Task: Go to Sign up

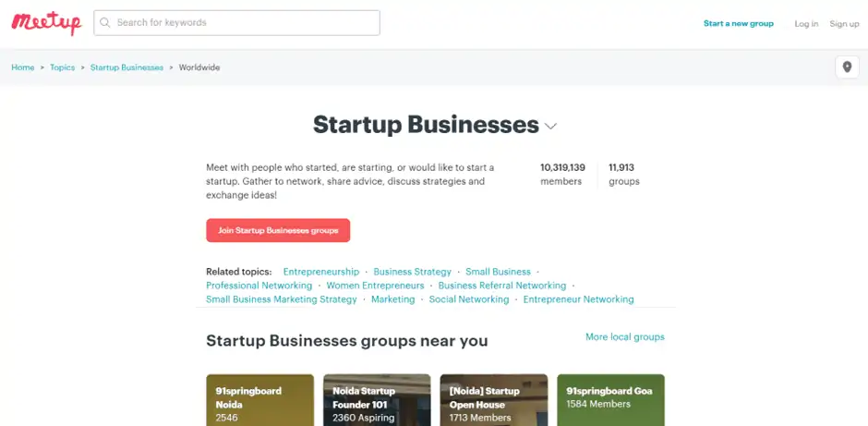Action: click(844, 24)
